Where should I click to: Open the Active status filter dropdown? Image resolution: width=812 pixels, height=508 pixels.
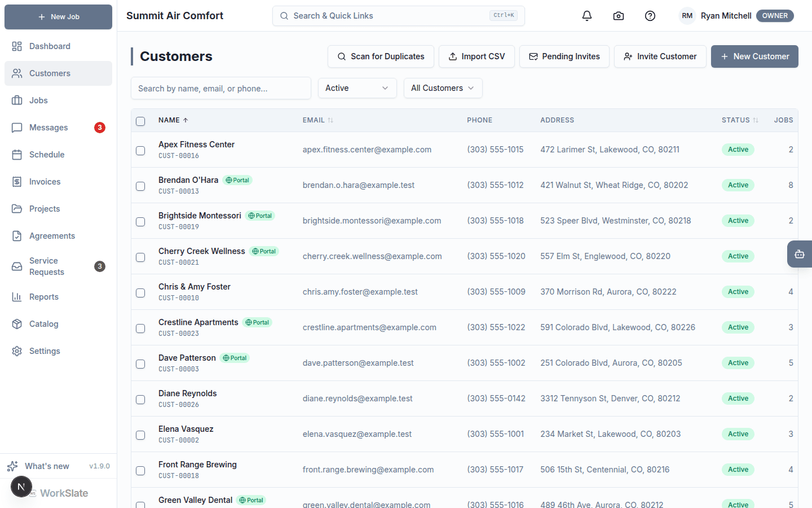358,88
